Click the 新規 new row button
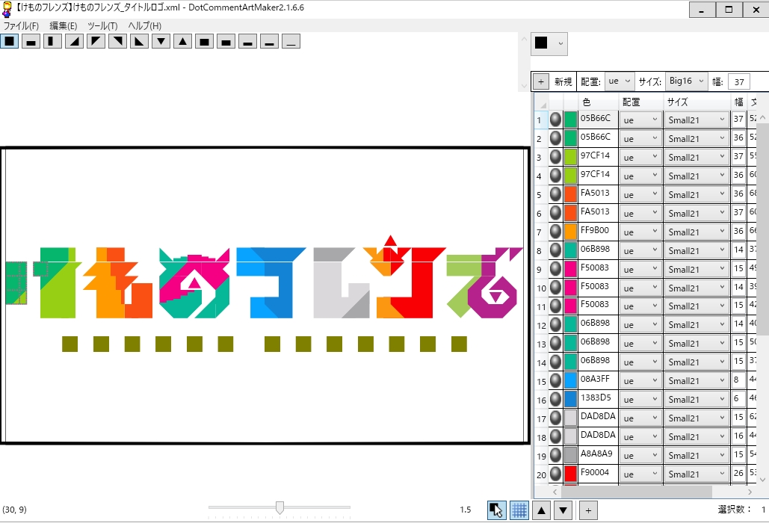 pos(563,82)
